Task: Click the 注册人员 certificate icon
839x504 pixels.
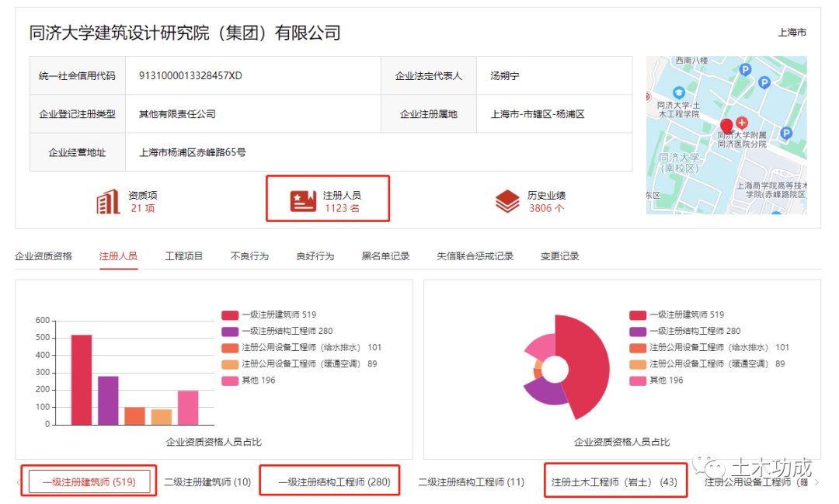Action: (303, 202)
